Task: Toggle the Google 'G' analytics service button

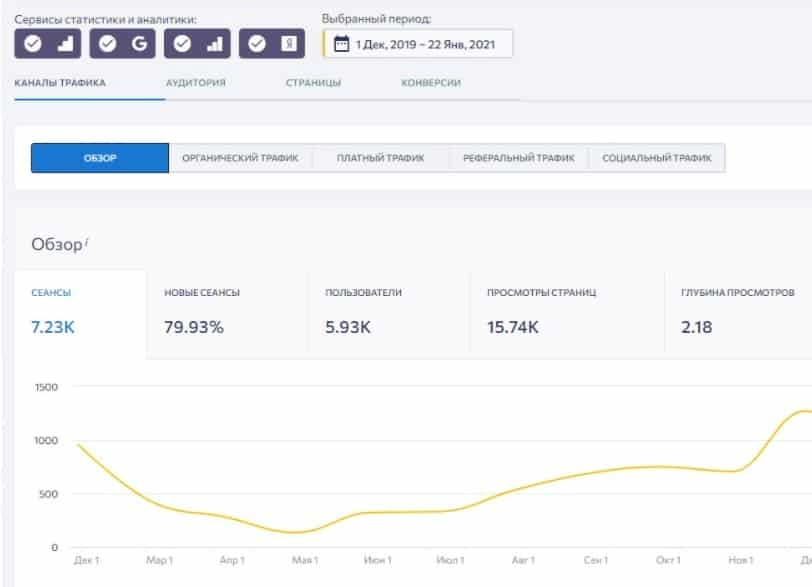Action: [122, 43]
